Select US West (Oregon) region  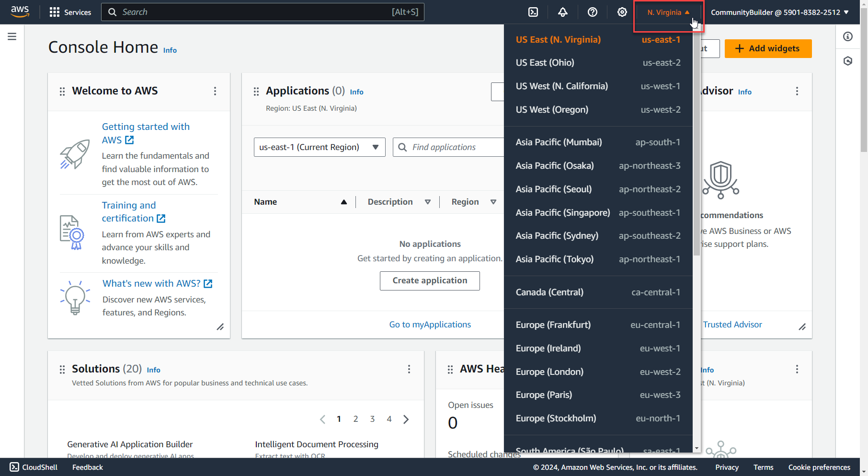[x=598, y=110]
